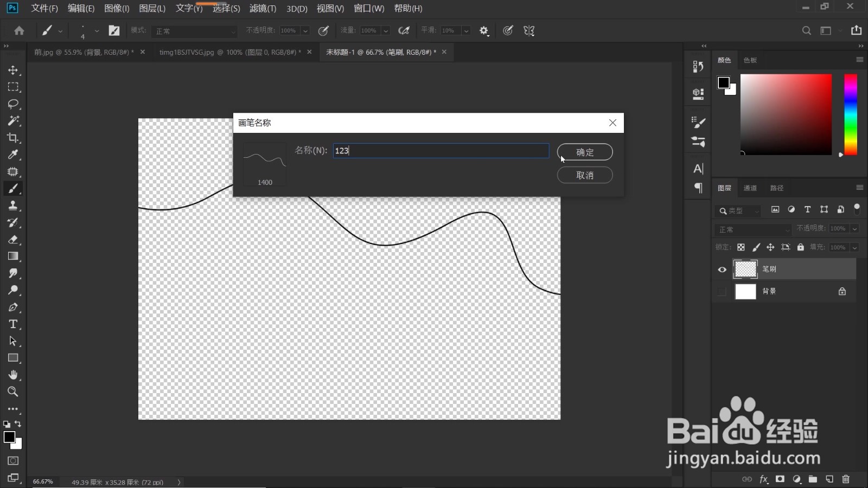
Task: Create new layer icon in Layers panel
Action: coord(829,479)
